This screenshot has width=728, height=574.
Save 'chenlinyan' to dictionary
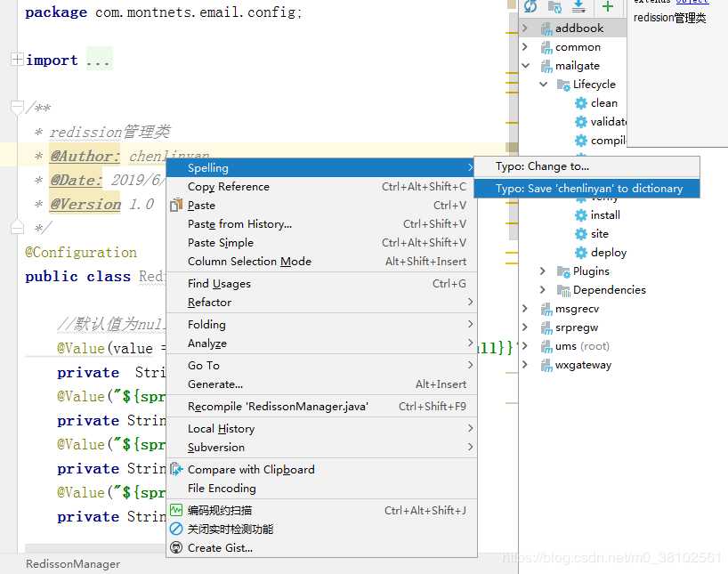coord(586,188)
